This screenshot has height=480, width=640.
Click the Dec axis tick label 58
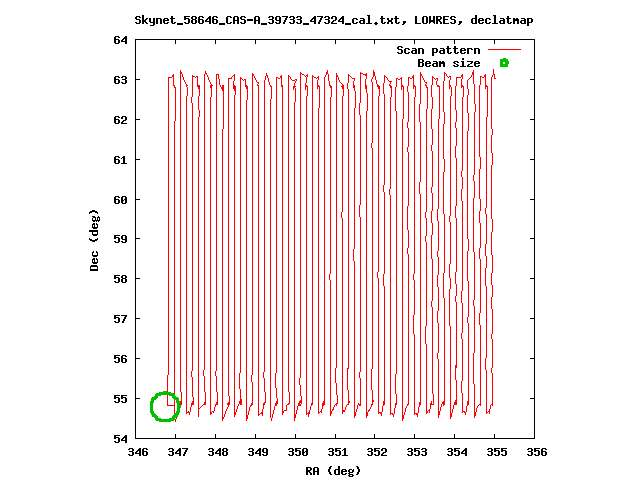[x=120, y=279]
